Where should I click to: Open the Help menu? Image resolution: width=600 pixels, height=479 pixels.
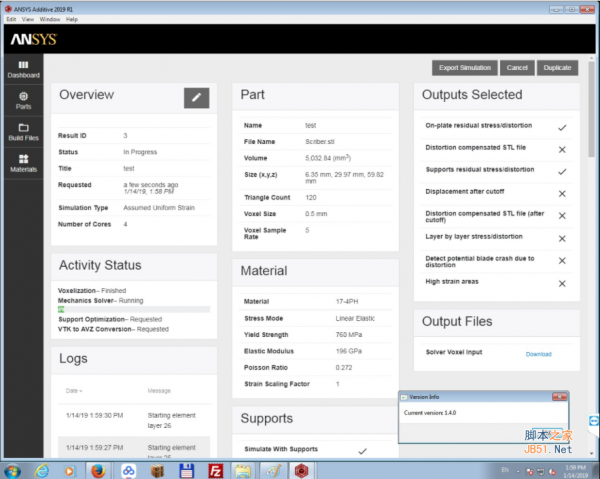(72, 19)
